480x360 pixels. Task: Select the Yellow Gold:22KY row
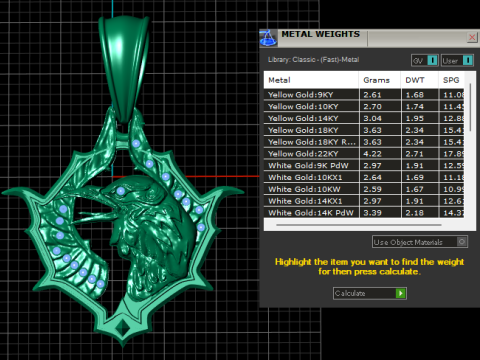tap(364, 154)
